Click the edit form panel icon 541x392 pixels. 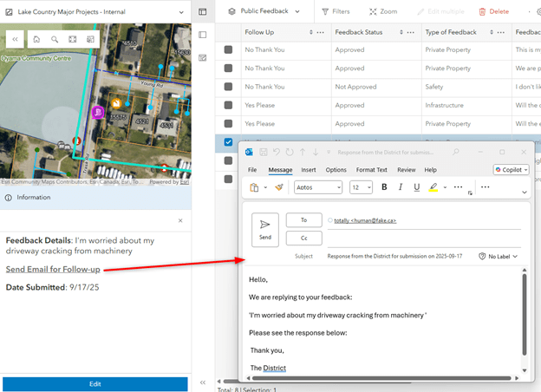pos(203,57)
